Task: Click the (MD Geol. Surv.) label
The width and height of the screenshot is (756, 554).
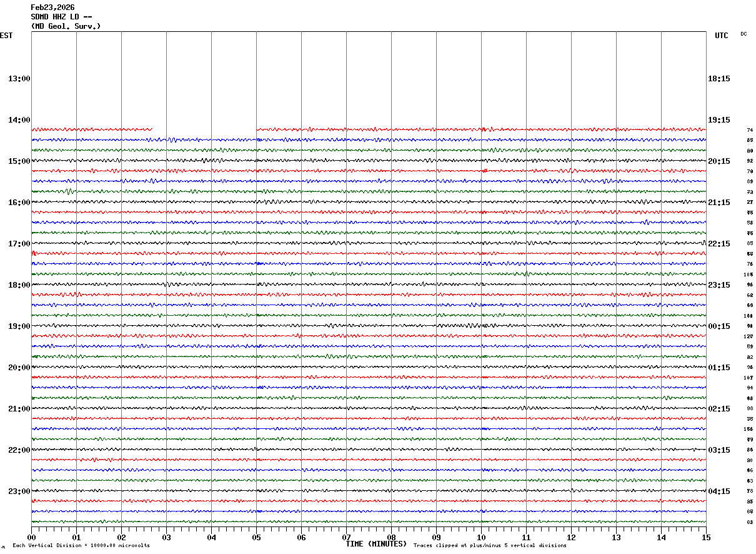Action: tap(66, 26)
